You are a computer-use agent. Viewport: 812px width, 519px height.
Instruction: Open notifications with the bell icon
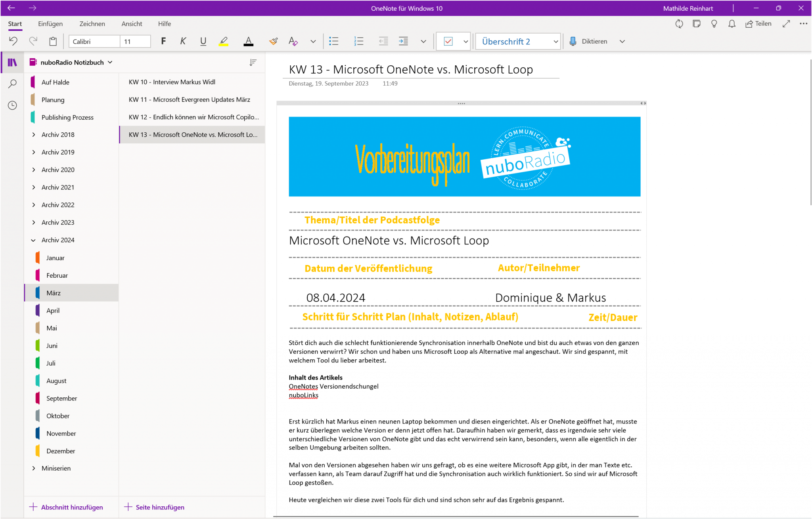[732, 24]
